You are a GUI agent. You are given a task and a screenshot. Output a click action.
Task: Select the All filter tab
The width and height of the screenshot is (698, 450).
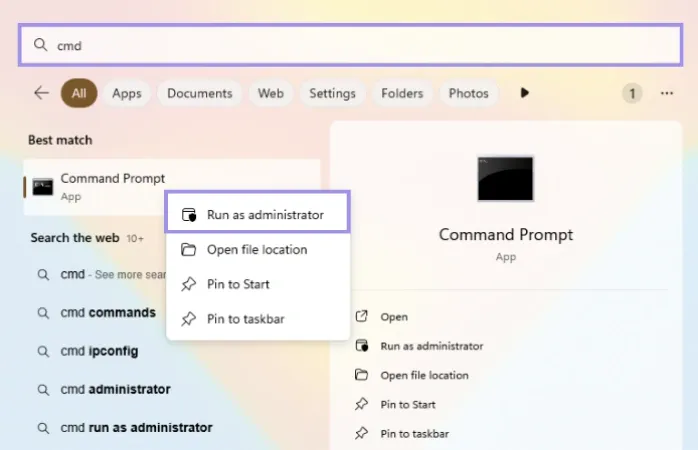click(79, 93)
